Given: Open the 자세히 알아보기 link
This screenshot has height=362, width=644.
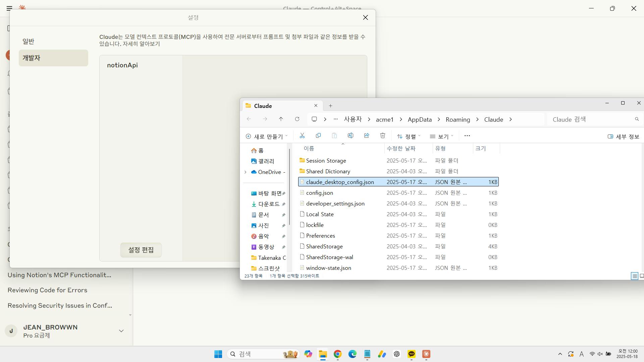Looking at the screenshot, I should click(x=141, y=44).
